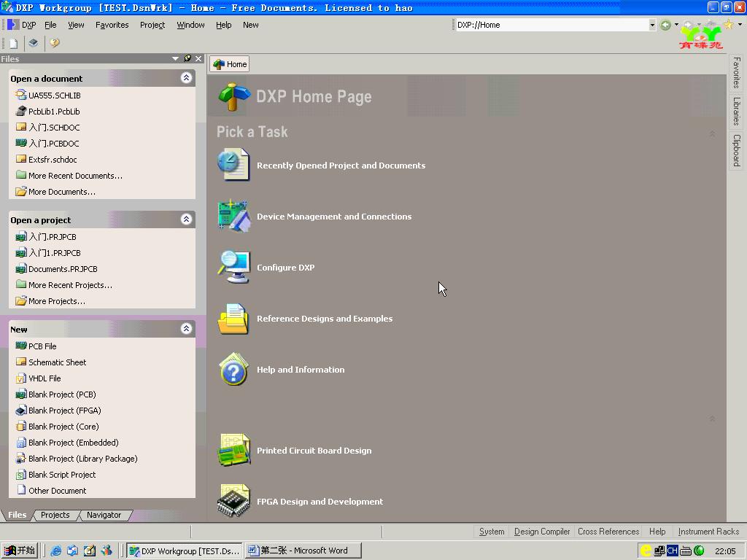The image size is (747, 560).
Task: Create a Blank Project (FPGA)
Action: click(x=64, y=411)
